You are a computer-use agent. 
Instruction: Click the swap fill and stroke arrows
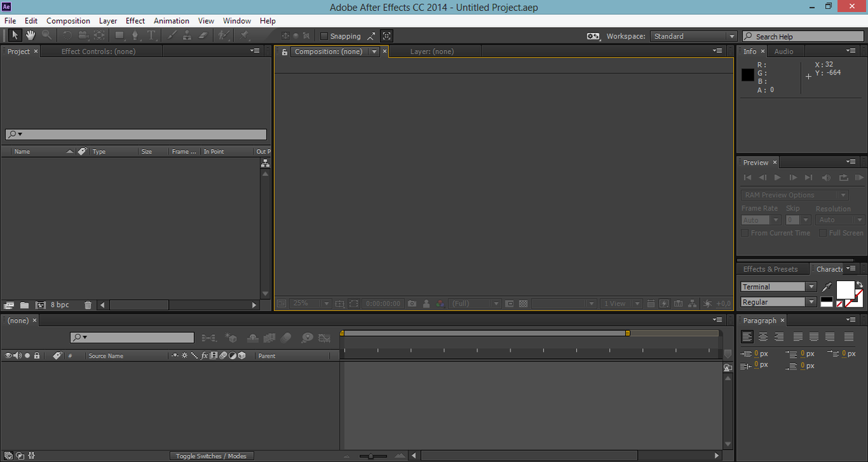pyautogui.click(x=859, y=285)
